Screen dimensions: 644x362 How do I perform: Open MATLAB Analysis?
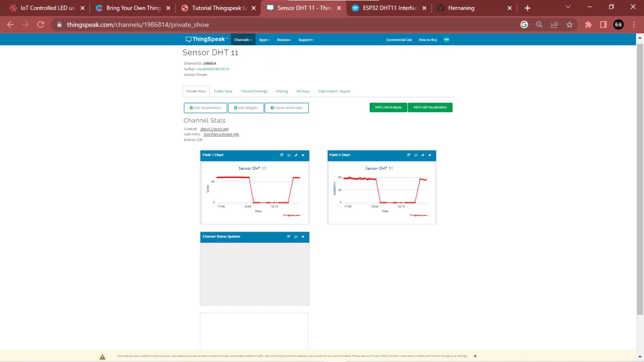[x=388, y=107]
